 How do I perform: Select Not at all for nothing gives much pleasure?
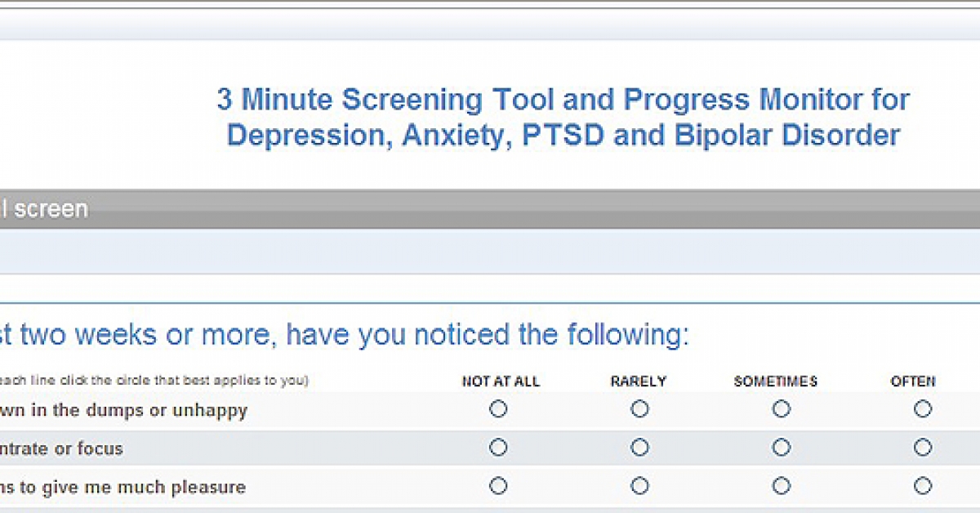tap(499, 485)
